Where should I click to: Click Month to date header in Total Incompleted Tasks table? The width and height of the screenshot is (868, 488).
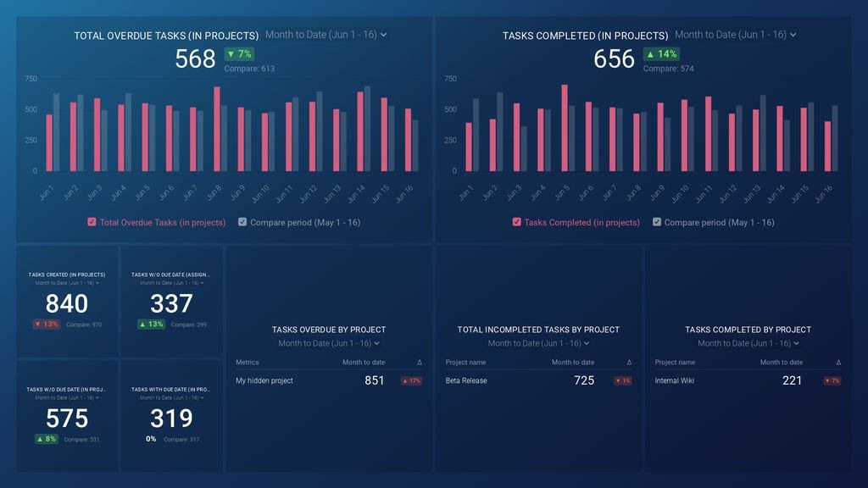click(572, 363)
